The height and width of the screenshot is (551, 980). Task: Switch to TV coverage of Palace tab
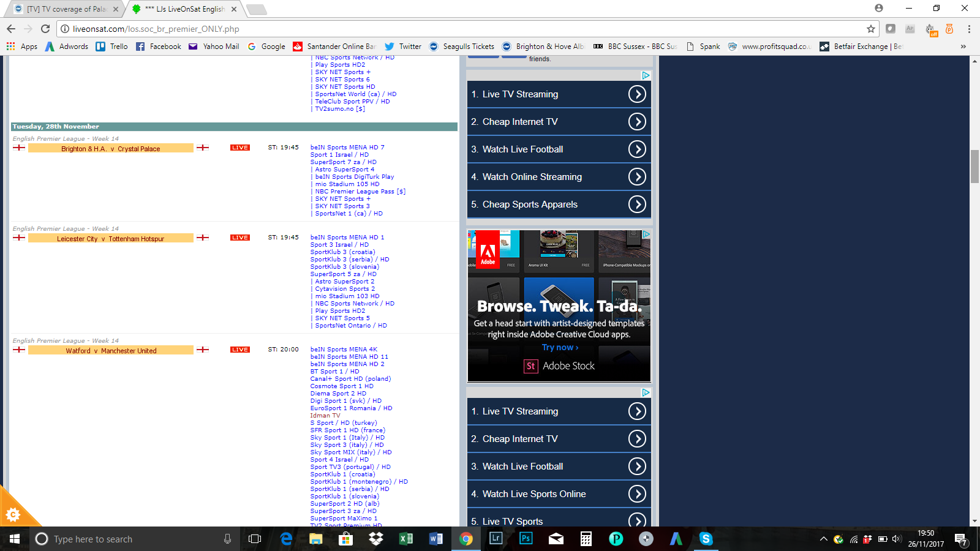66,9
